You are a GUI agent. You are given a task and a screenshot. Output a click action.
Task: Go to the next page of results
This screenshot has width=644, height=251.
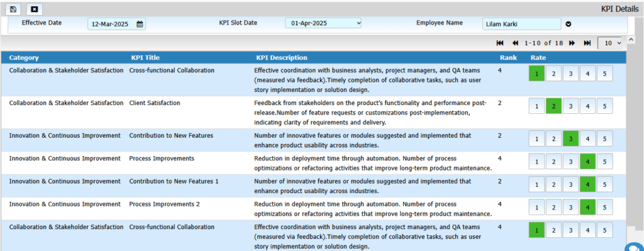tap(572, 43)
